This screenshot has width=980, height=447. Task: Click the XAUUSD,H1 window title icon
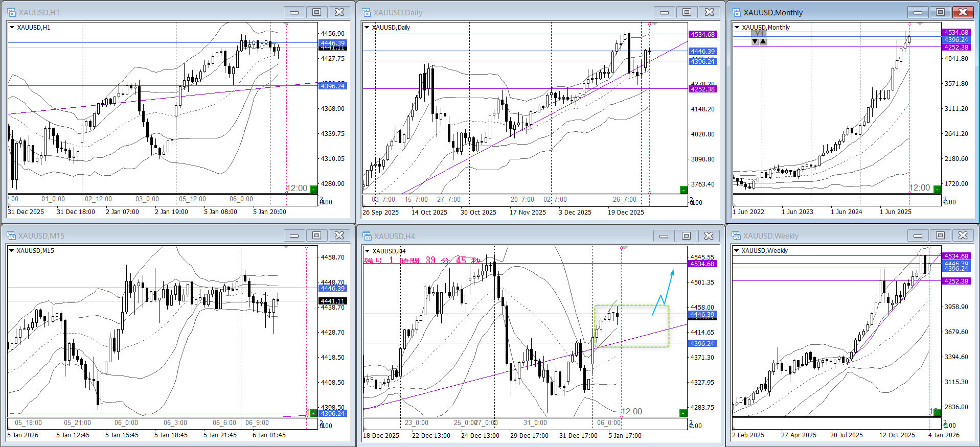point(11,12)
